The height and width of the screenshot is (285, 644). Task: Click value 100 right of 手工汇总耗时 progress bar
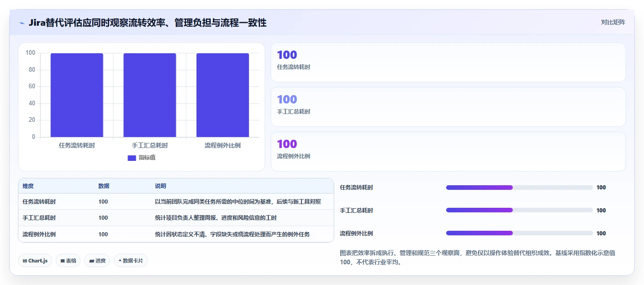(601, 211)
